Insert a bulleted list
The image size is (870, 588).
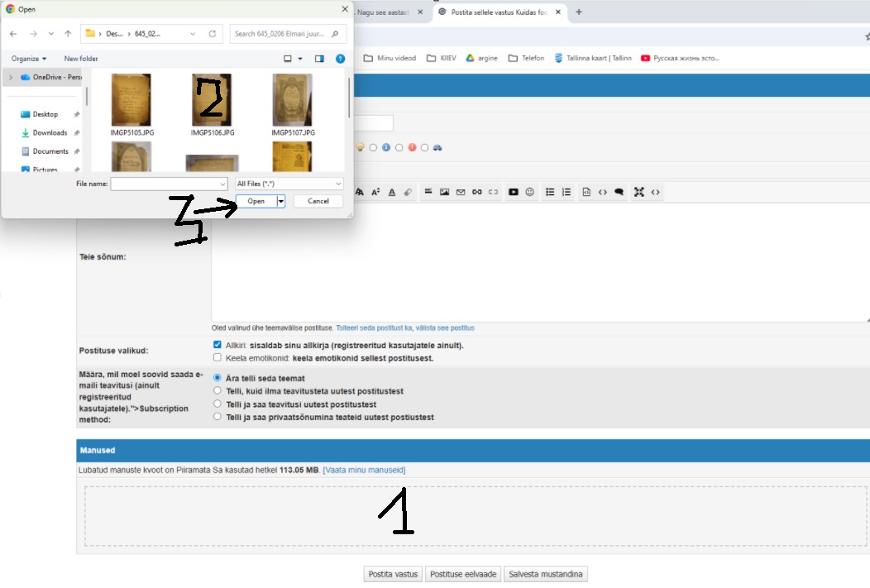coord(551,192)
